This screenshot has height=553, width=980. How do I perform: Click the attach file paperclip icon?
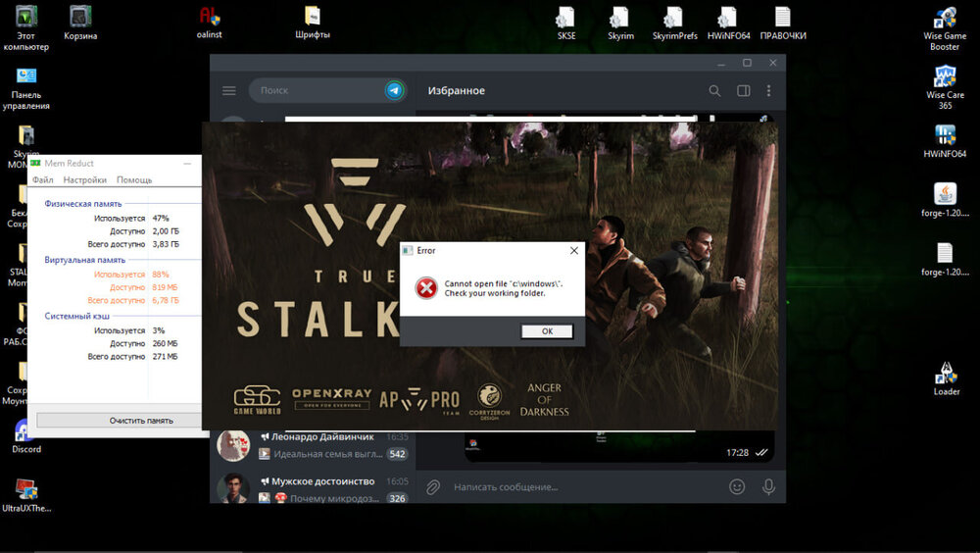[432, 486]
